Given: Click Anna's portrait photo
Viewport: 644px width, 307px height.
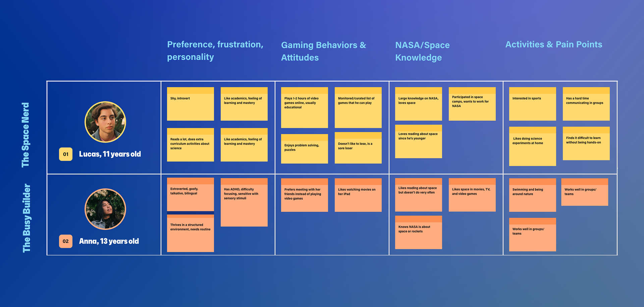Looking at the screenshot, I should [105, 209].
